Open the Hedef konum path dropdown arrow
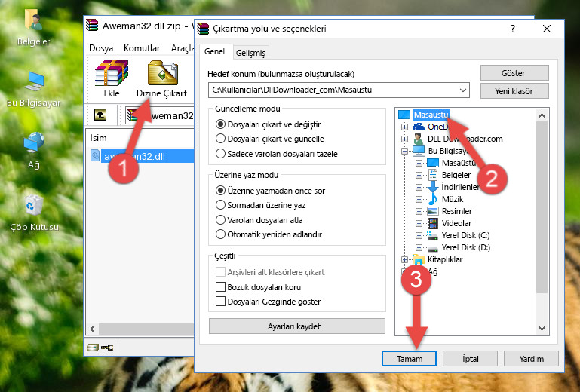Screen dimensions: 580x392 tap(463, 90)
